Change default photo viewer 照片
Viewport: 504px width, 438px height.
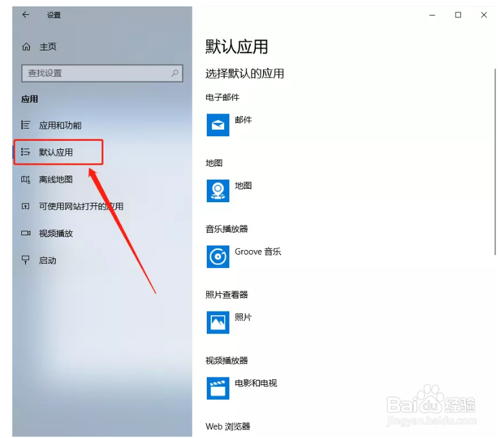point(244,317)
